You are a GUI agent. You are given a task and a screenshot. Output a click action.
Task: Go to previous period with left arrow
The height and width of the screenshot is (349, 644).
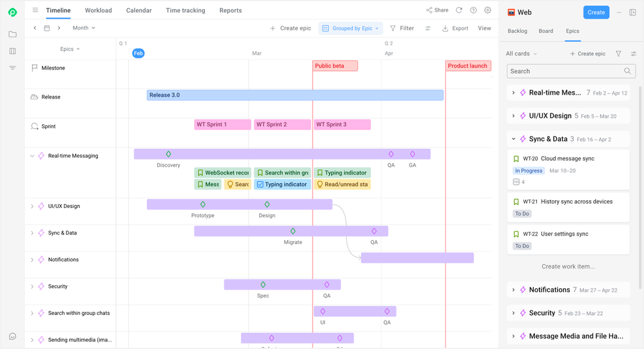[35, 28]
